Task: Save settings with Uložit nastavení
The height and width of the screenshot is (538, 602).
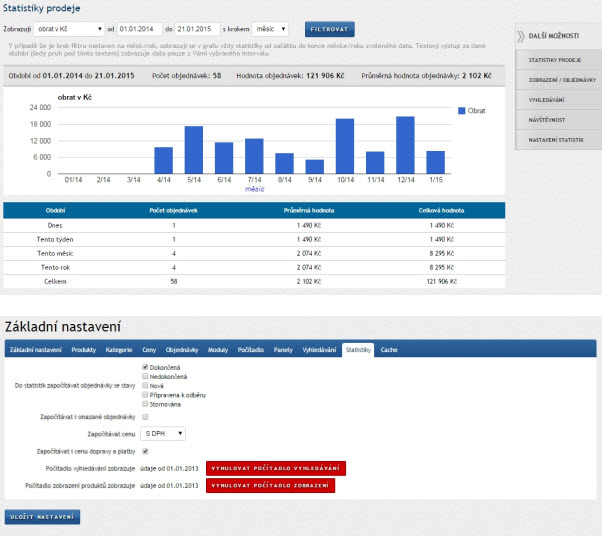Action: [43, 517]
